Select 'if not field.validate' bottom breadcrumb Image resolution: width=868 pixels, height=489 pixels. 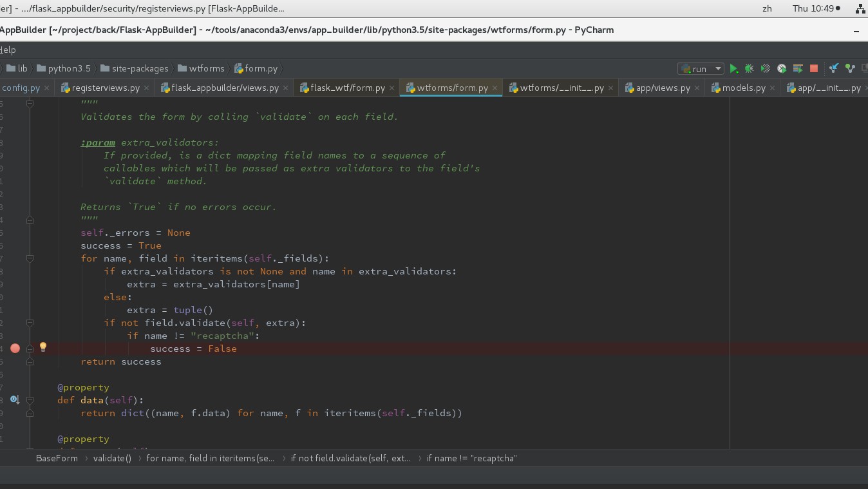point(351,458)
